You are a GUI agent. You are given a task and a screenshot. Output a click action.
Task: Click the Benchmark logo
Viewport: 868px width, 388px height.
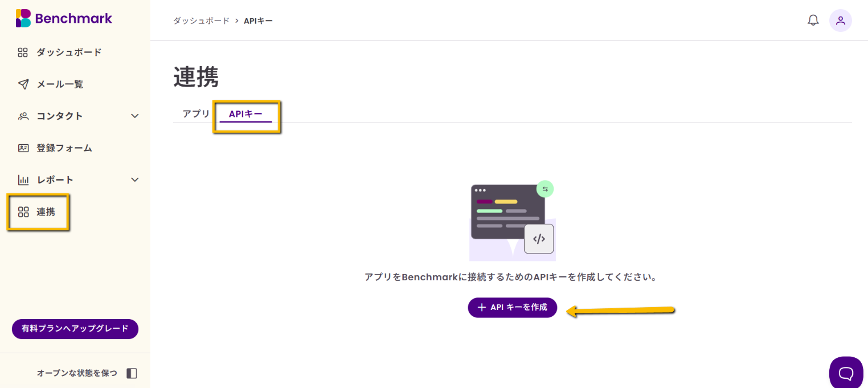(x=64, y=18)
